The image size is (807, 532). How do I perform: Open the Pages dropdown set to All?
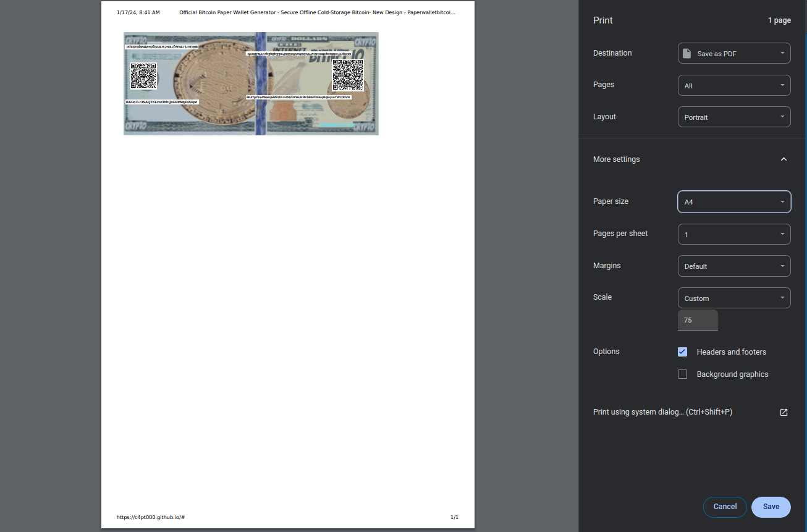click(734, 86)
